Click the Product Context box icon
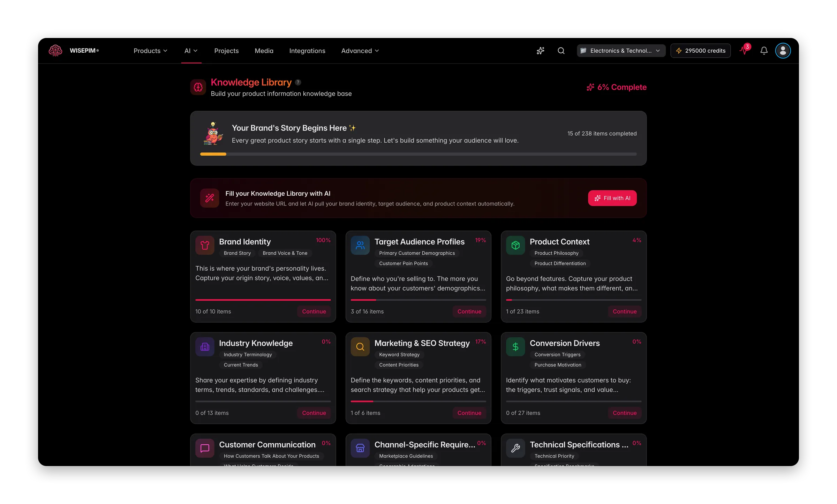Image resolution: width=837 pixels, height=504 pixels. 515,245
